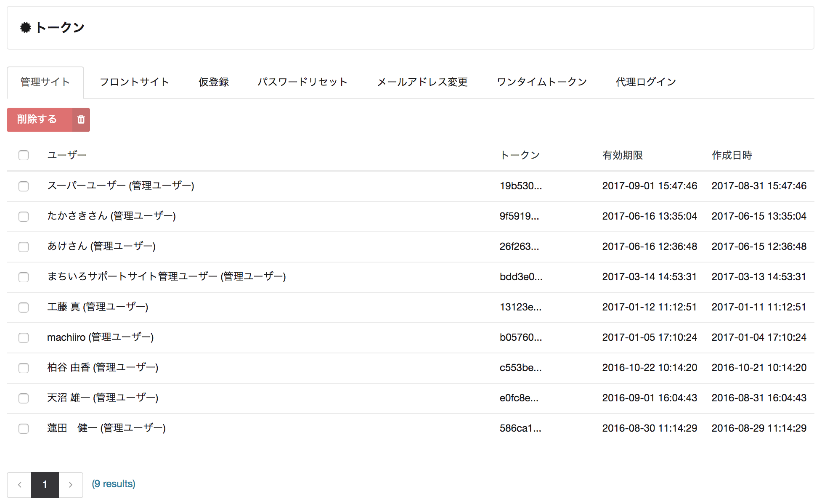This screenshot has width=822, height=504.
Task: Check the box for たかさきさん row
Action: [x=24, y=216]
